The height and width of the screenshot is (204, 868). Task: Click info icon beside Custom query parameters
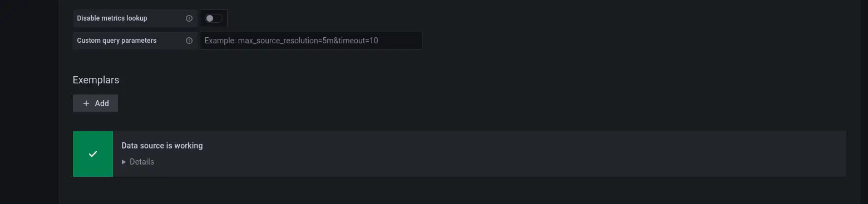coord(189,41)
